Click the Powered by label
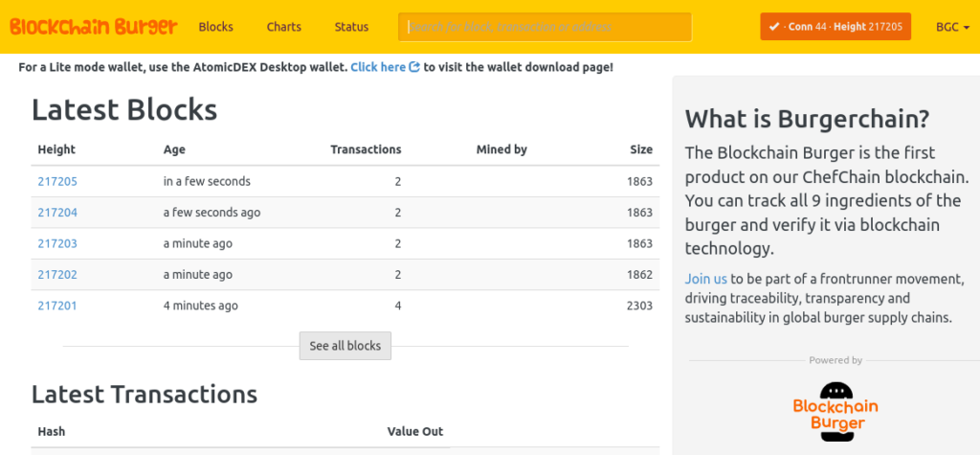The image size is (980, 455). pyautogui.click(x=835, y=360)
